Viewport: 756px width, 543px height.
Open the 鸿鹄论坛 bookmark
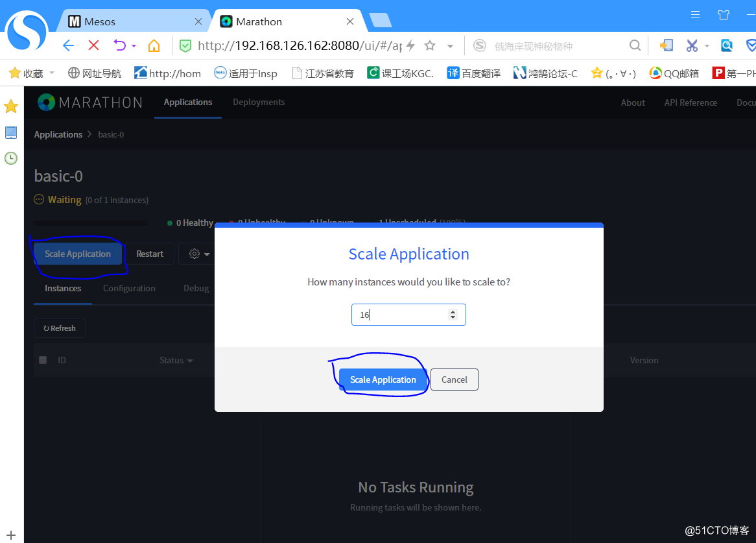[x=545, y=73]
